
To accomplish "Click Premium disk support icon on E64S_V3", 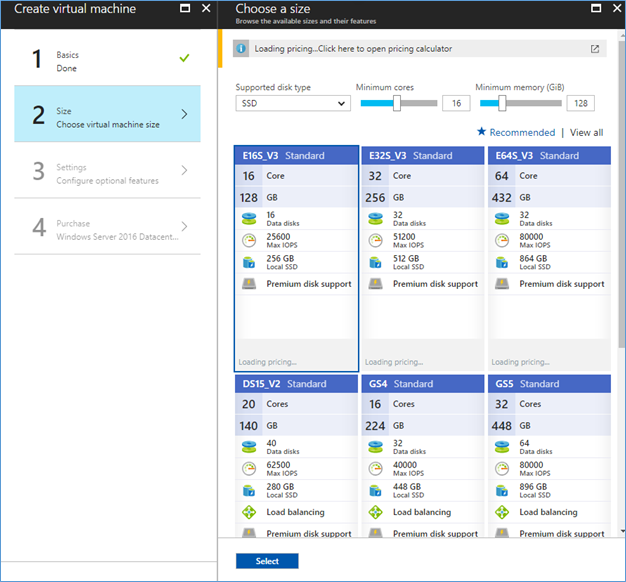I will pos(502,284).
